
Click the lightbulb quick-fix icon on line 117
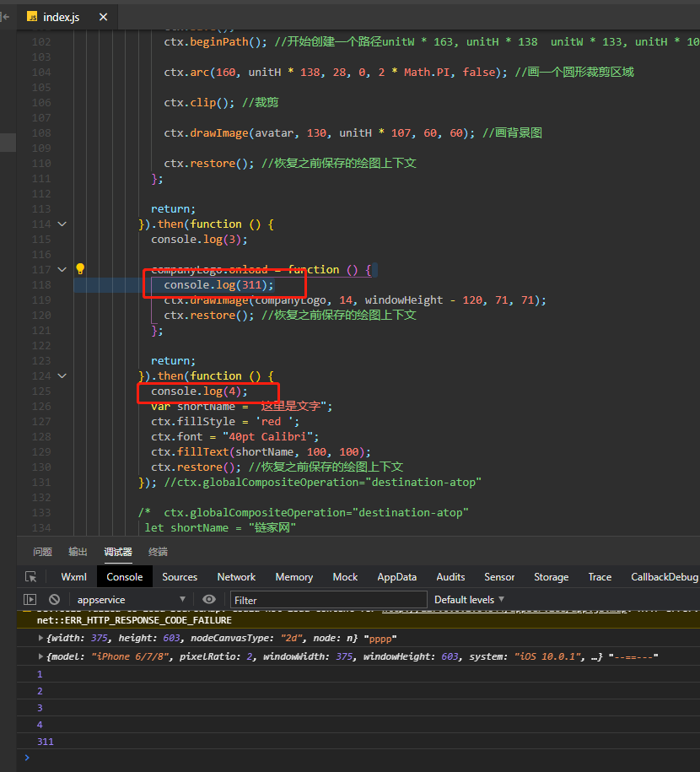pos(80,269)
